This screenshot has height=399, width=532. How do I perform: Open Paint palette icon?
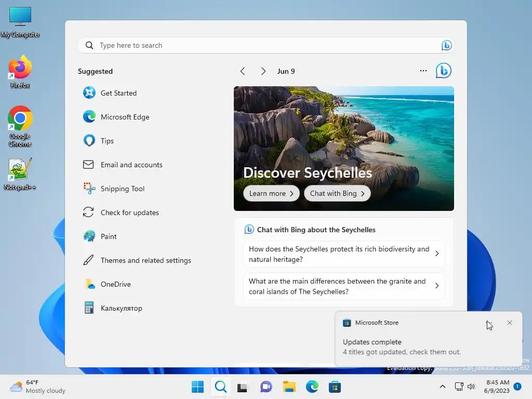pyautogui.click(x=89, y=236)
